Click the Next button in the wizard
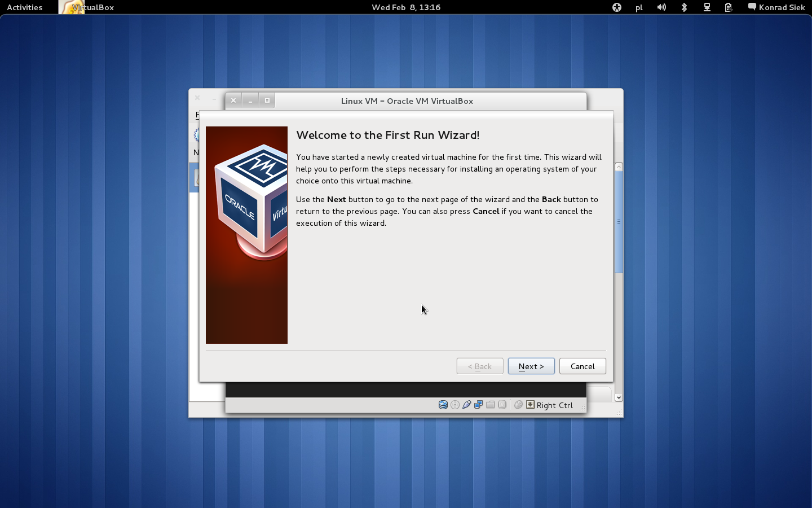812x508 pixels. (531, 366)
